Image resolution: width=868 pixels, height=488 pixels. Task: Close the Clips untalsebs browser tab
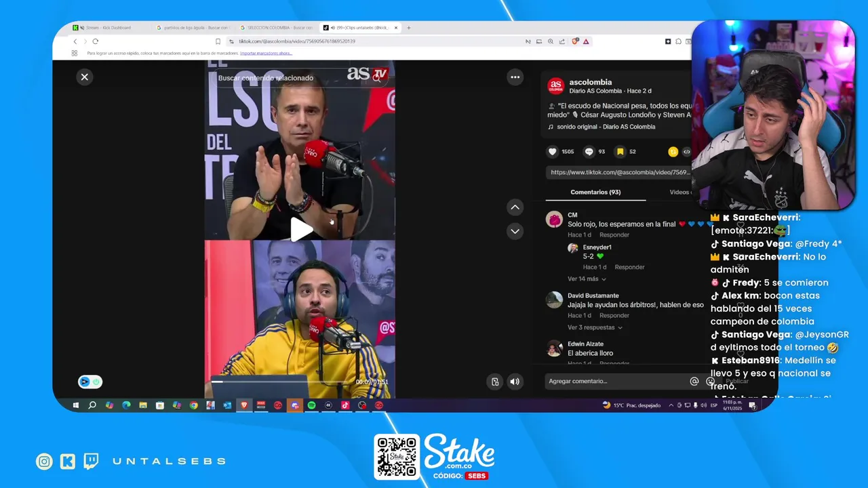point(396,28)
